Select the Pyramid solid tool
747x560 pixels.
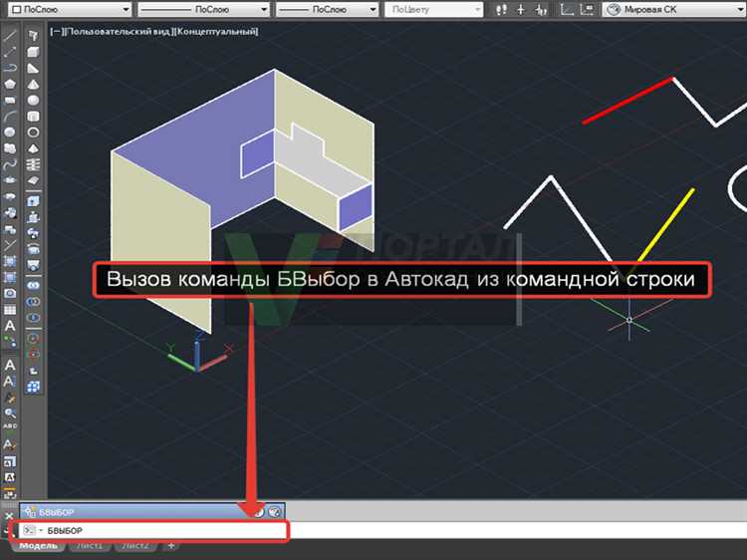(x=33, y=148)
